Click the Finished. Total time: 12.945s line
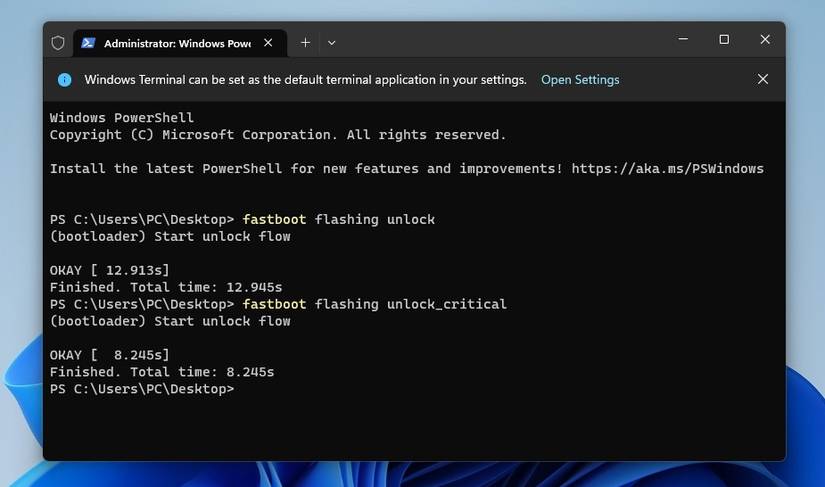825x487 pixels. click(166, 287)
